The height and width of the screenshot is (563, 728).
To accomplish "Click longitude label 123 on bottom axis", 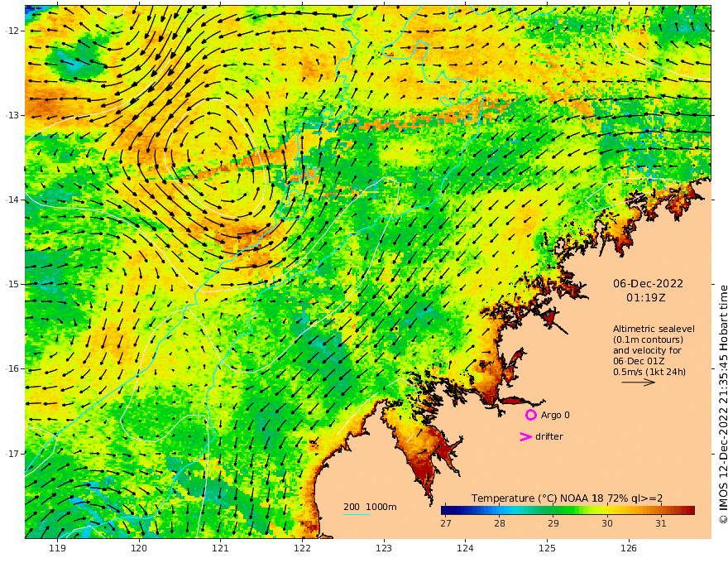I will point(384,549).
